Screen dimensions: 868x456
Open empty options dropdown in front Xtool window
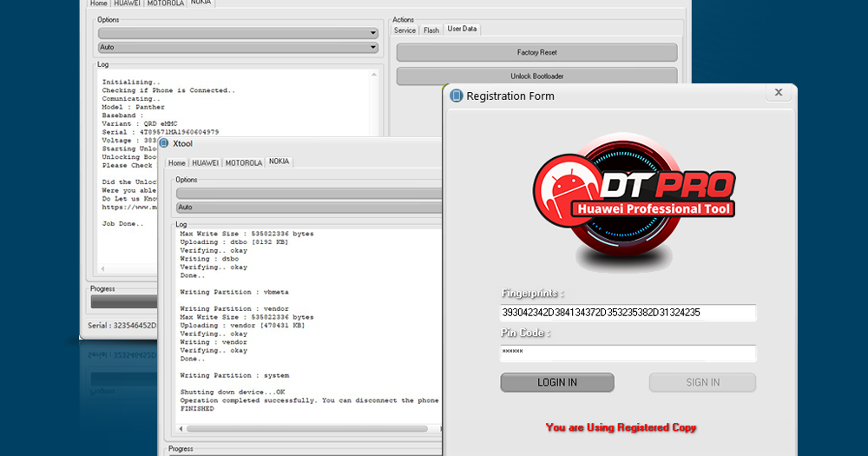(x=309, y=194)
